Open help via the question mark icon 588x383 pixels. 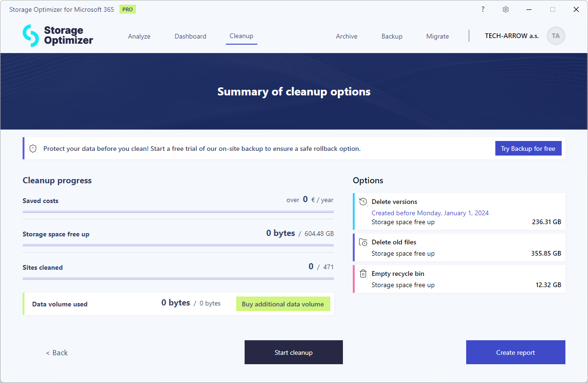coord(483,9)
